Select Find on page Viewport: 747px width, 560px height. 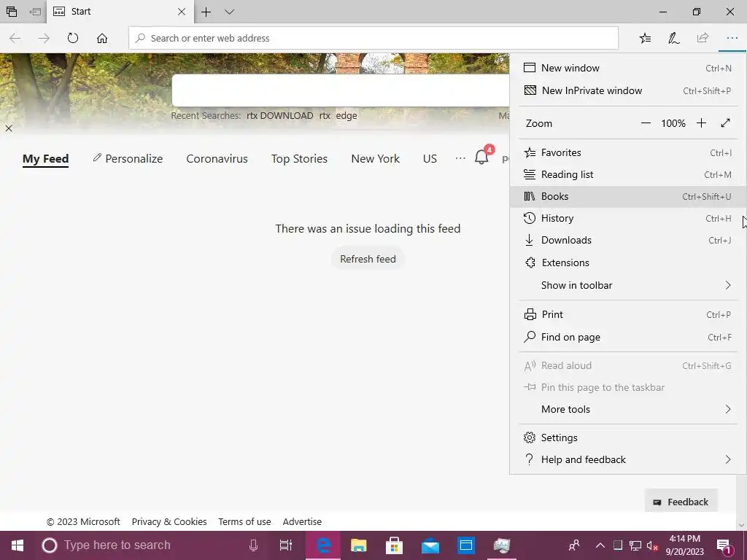[x=628, y=337]
